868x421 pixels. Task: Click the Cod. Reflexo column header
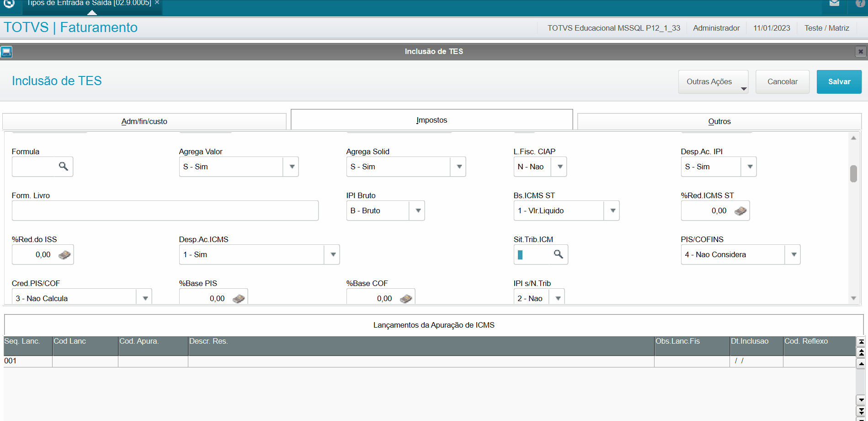tap(820, 346)
